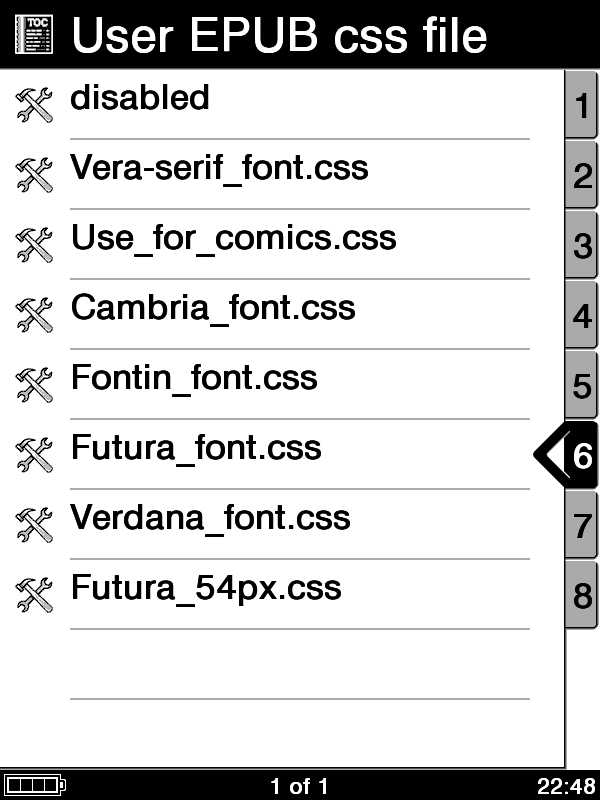This screenshot has height=800, width=600.
Task: Select the Cambria_font.css entry
Action: pyautogui.click(x=213, y=307)
